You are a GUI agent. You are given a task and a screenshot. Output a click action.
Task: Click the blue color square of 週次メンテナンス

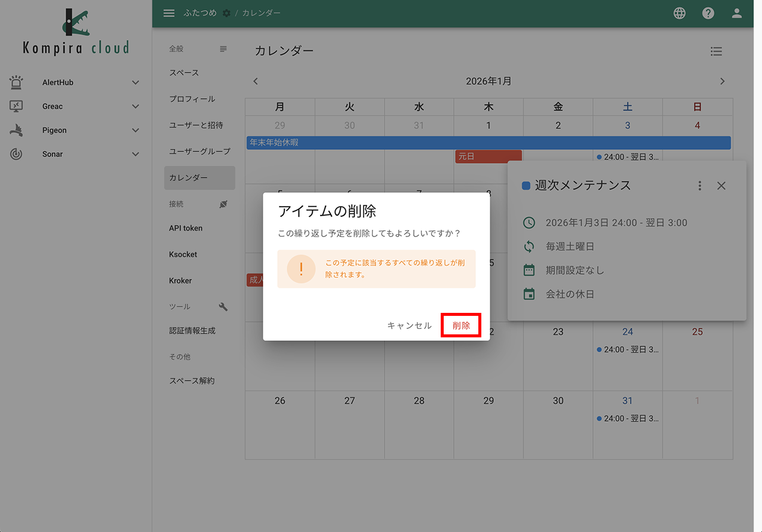(x=526, y=185)
